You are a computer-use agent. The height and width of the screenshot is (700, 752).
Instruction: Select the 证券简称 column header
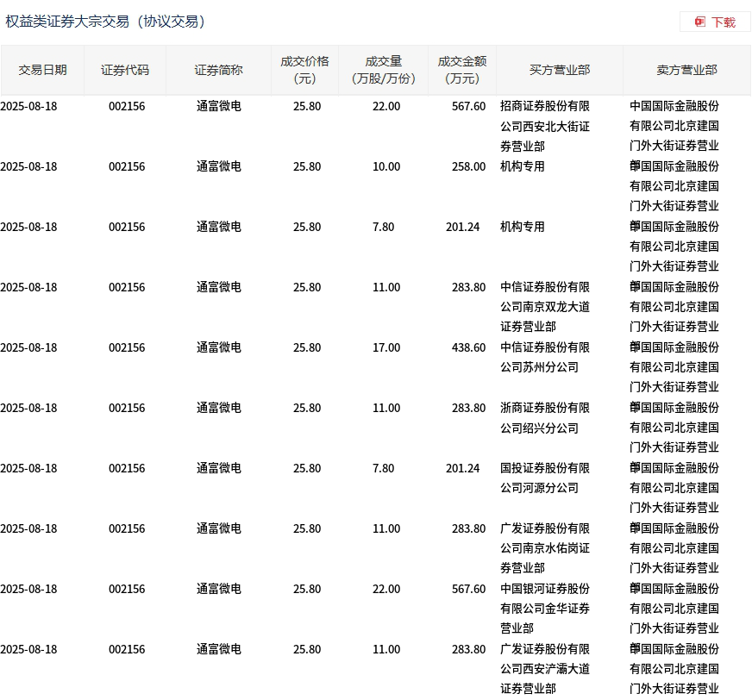pos(218,70)
